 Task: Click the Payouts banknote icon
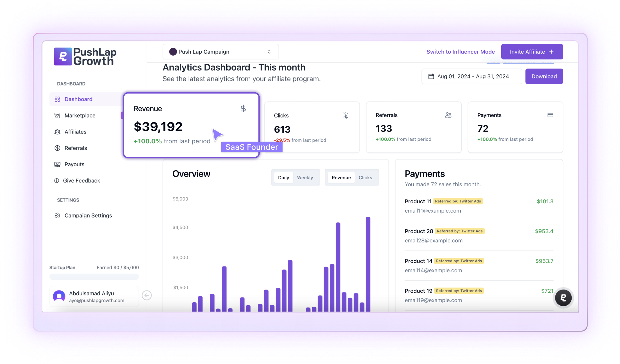(57, 164)
